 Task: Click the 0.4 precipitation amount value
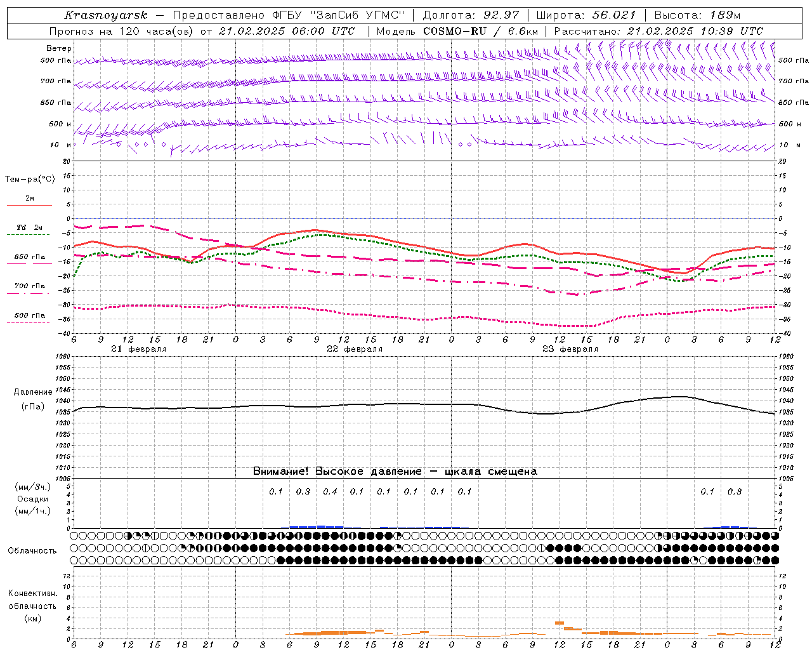pos(330,491)
